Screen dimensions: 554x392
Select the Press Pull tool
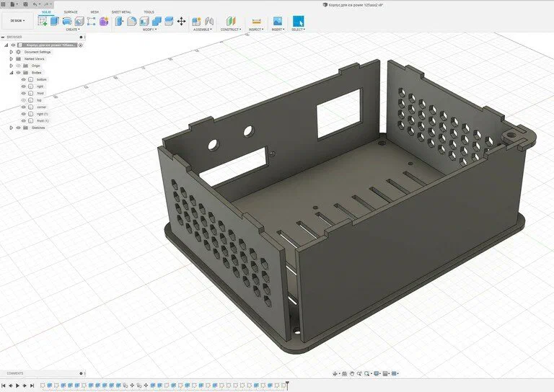pos(119,21)
